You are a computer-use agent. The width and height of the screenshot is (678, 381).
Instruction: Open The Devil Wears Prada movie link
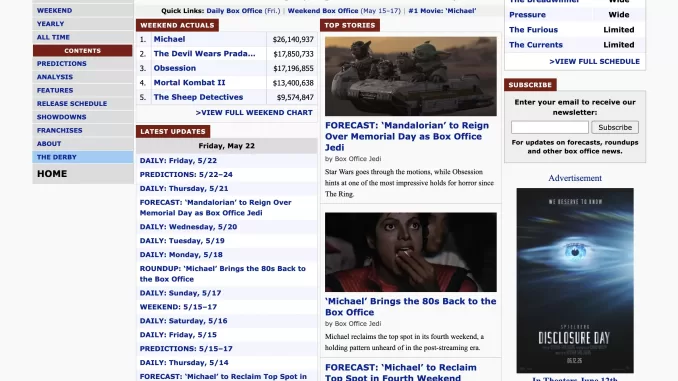tap(204, 54)
